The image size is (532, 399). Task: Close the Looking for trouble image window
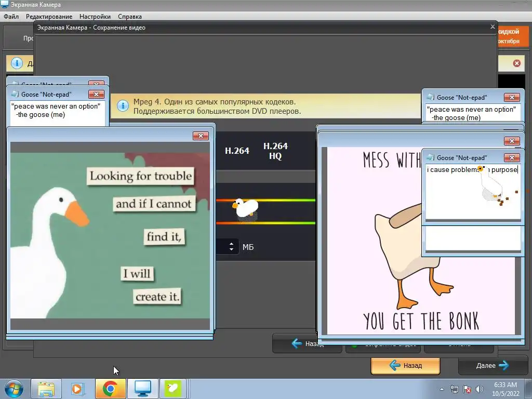[201, 136]
